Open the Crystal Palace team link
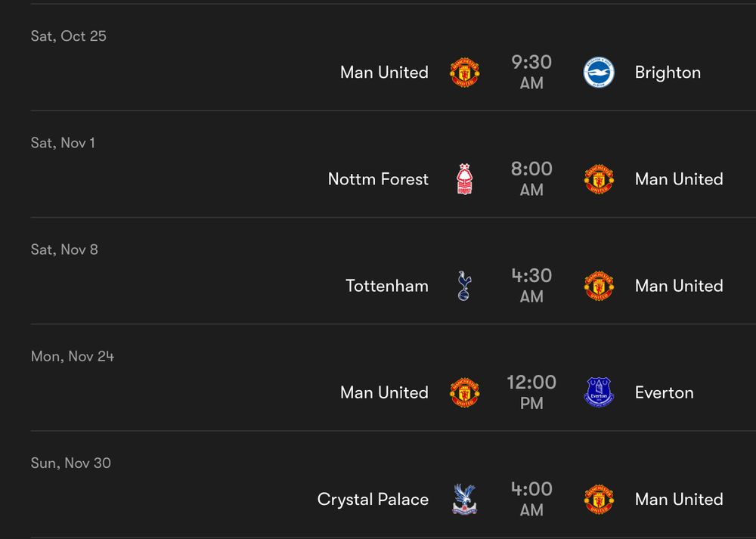Image resolution: width=756 pixels, height=539 pixels. click(x=373, y=500)
